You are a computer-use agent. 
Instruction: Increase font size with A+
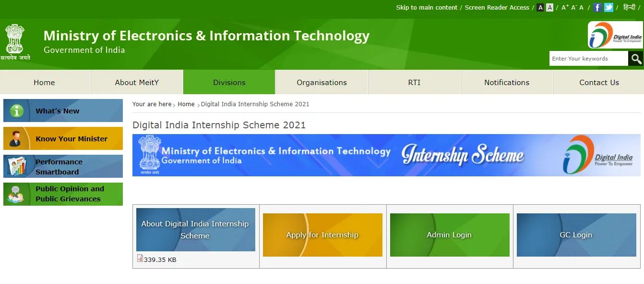coord(565,7)
